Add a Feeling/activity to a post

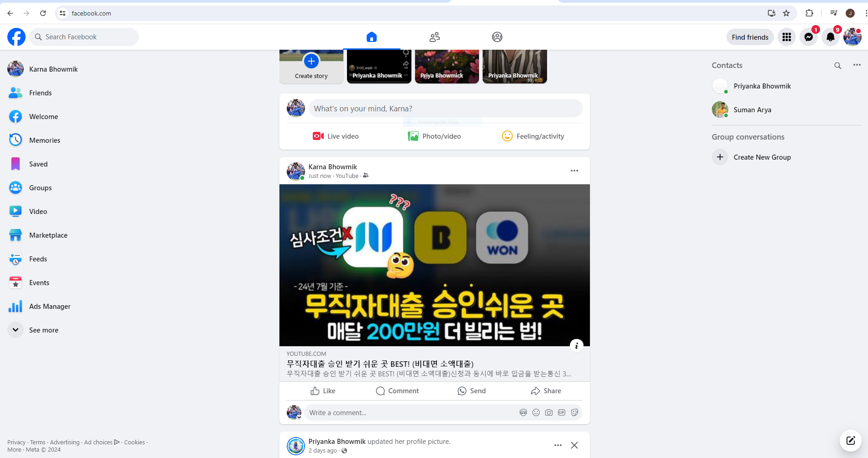[x=533, y=136]
